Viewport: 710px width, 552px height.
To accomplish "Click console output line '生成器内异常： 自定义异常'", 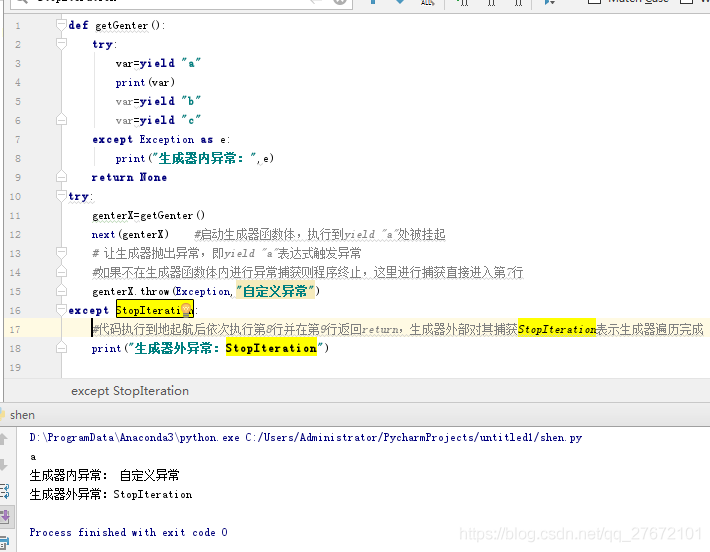I will [104, 475].
